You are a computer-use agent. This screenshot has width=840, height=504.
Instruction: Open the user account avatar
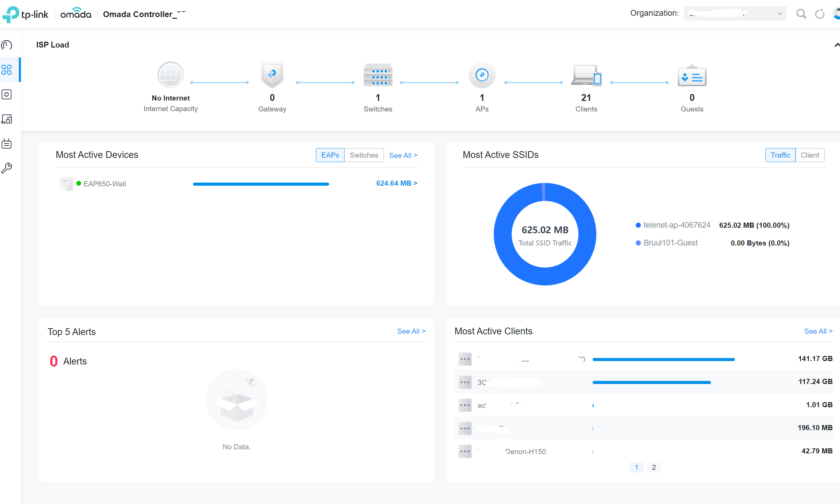(837, 14)
